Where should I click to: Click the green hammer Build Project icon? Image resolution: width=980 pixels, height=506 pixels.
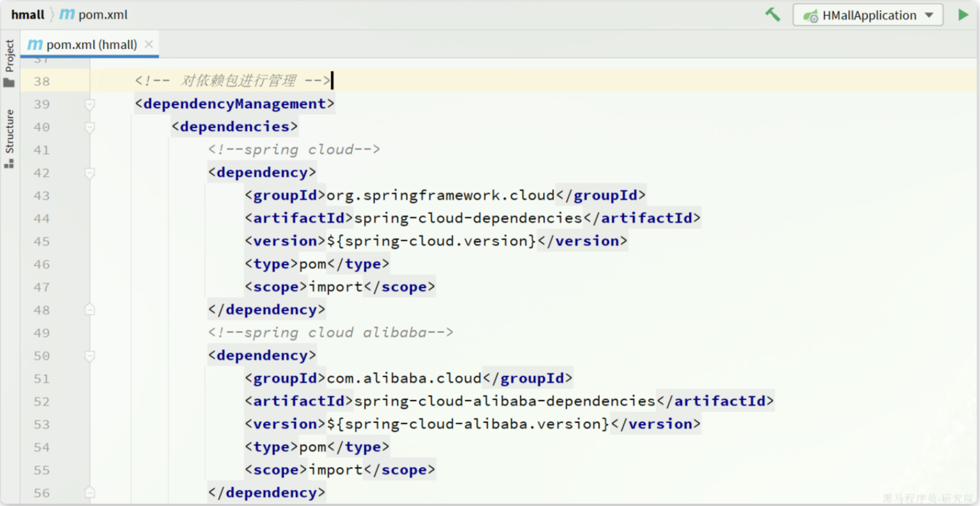point(772,15)
